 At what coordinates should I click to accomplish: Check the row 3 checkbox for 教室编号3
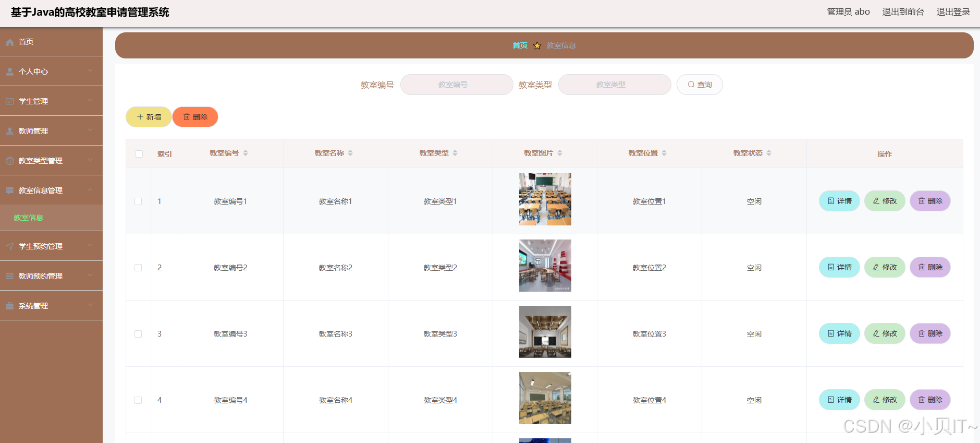[138, 334]
